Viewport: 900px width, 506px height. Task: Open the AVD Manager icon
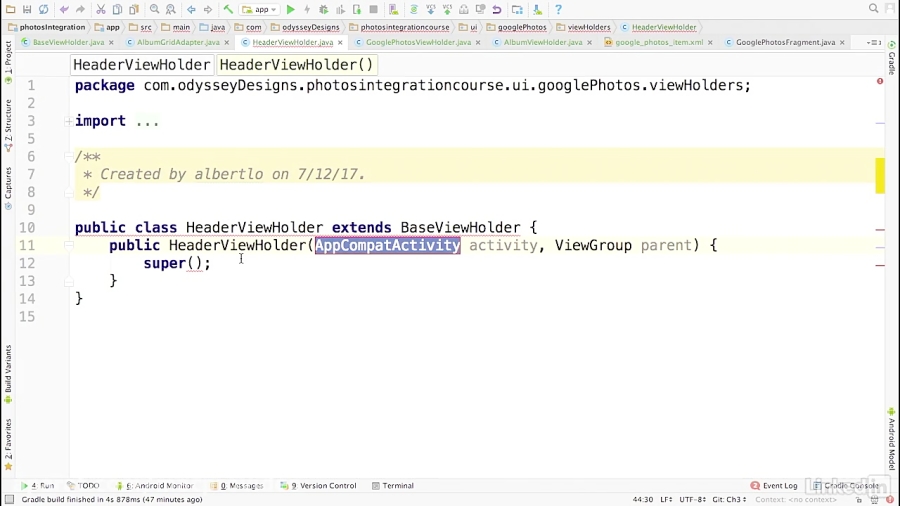(x=393, y=9)
